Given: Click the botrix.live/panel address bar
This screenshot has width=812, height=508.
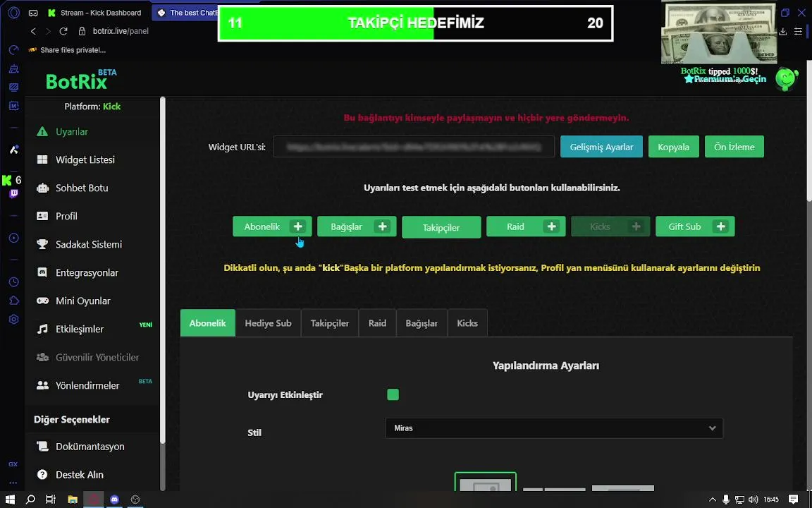Looking at the screenshot, I should click(x=121, y=31).
